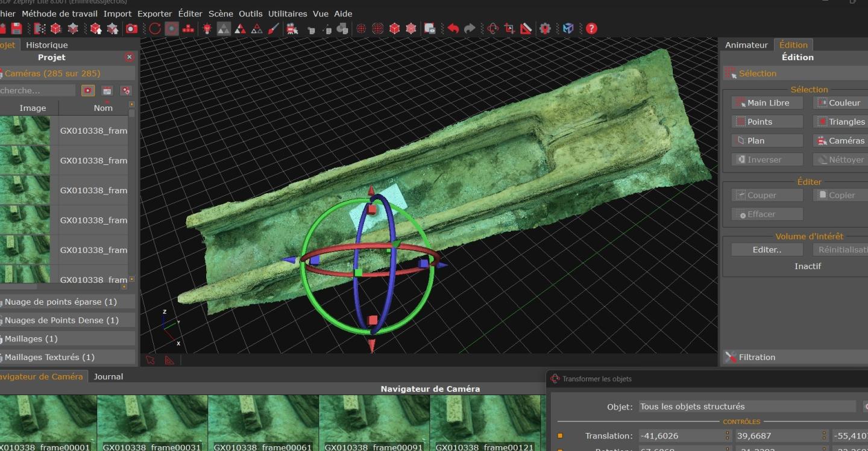The height and width of the screenshot is (451, 868).
Task: Open the Objet dropdown 'Tous les objets structurés'
Action: (747, 406)
